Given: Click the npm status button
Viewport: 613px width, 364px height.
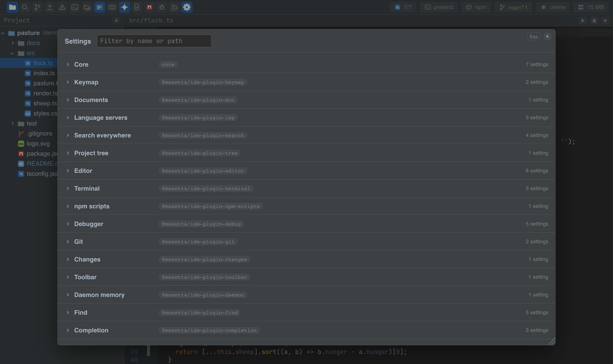Looking at the screenshot, I should 476,7.
